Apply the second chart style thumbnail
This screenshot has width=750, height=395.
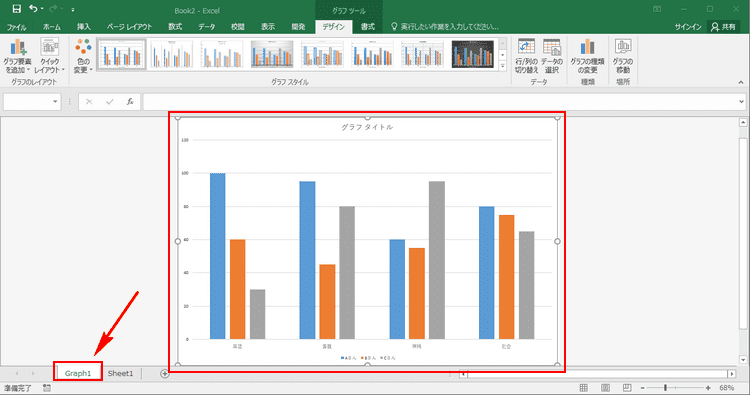[172, 55]
